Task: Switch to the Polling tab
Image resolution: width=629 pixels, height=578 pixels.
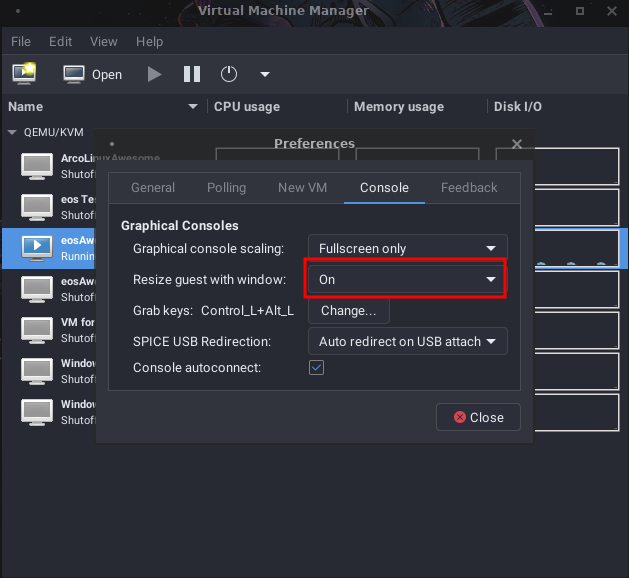Action: click(x=226, y=187)
